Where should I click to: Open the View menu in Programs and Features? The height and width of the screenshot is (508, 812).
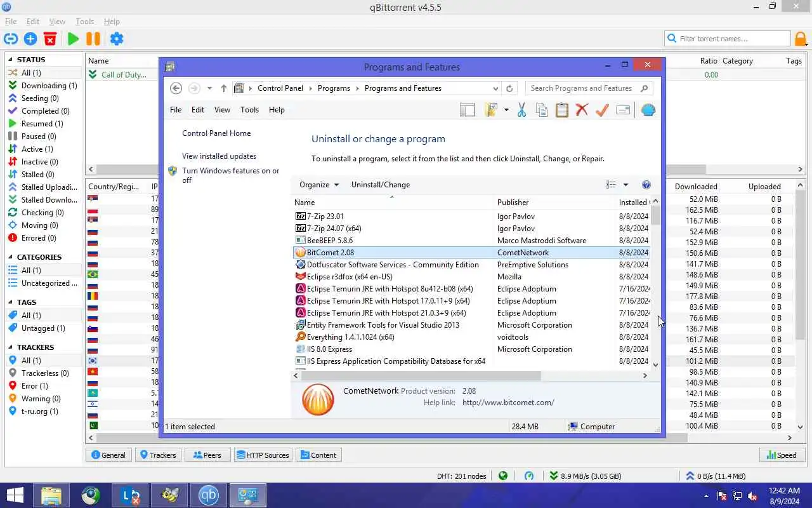222,110
